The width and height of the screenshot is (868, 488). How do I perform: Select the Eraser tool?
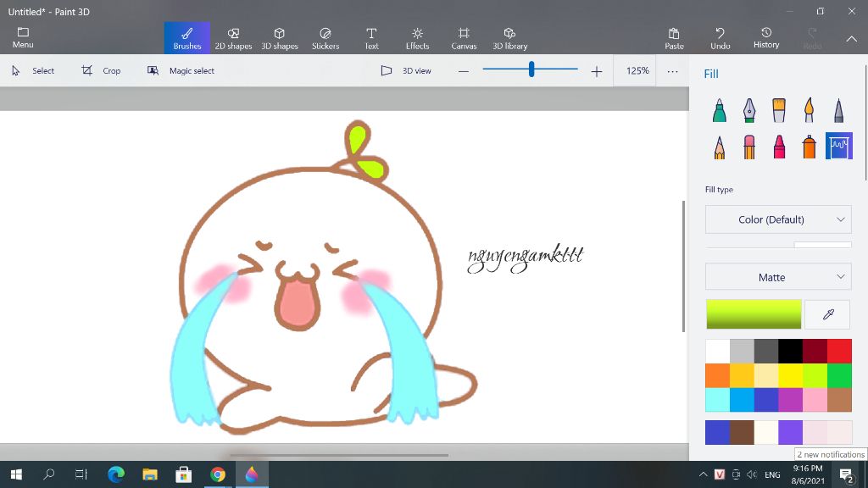749,147
